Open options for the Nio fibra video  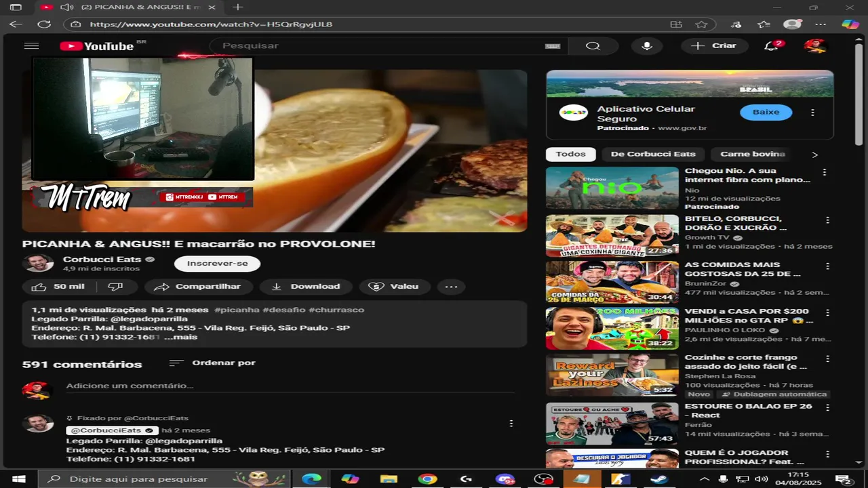[825, 172]
